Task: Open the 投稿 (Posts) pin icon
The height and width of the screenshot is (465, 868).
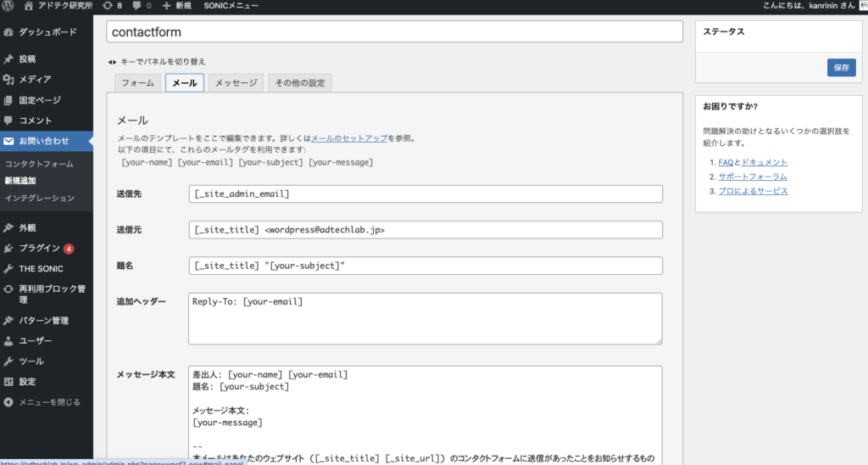Action: (8, 59)
